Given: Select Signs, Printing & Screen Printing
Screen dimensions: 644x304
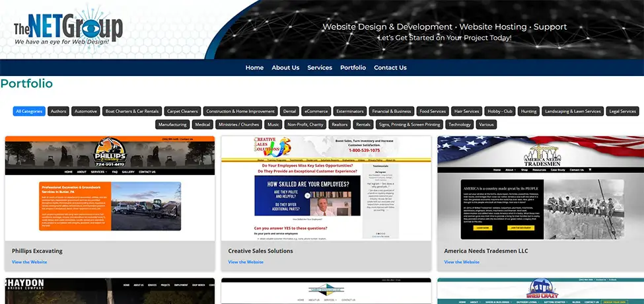Looking at the screenshot, I should coord(410,124).
